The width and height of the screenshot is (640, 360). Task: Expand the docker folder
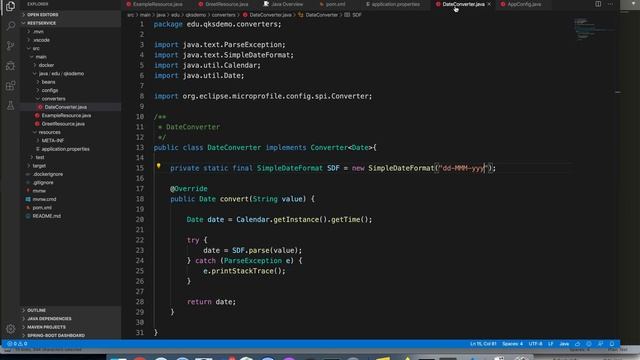pos(46,65)
